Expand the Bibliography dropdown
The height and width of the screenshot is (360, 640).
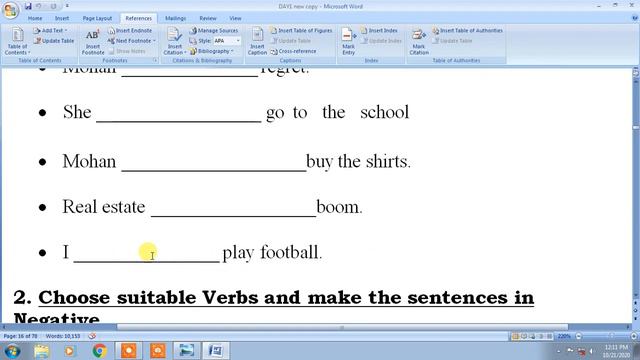pyautogui.click(x=211, y=51)
